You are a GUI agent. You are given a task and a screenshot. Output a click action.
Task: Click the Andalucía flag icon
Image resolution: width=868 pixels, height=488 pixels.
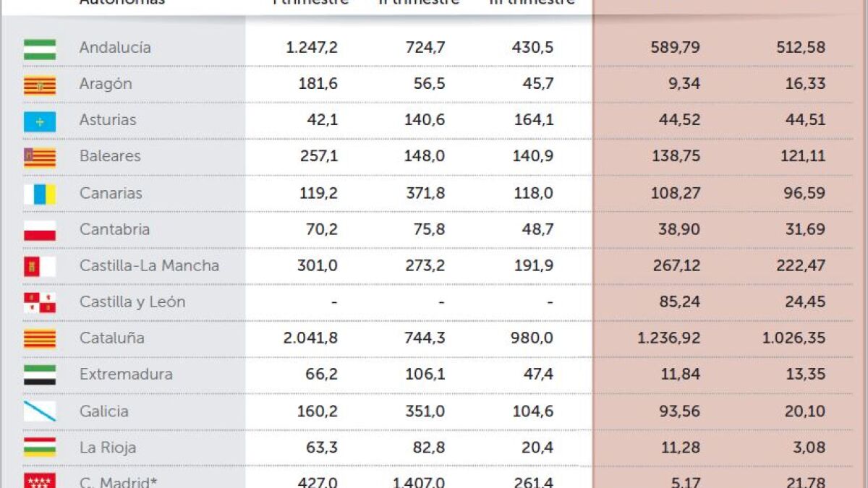click(40, 48)
